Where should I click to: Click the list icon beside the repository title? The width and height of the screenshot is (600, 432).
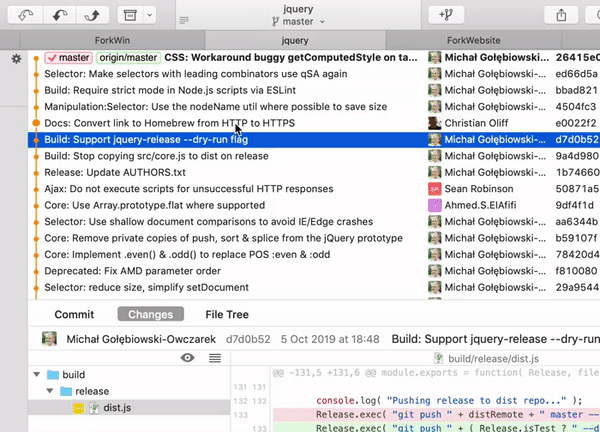[x=184, y=20]
